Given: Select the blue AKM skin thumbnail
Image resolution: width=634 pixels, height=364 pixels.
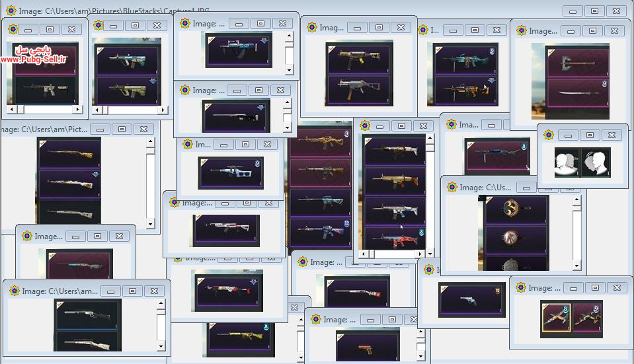Looking at the screenshot, I should coord(239,50).
